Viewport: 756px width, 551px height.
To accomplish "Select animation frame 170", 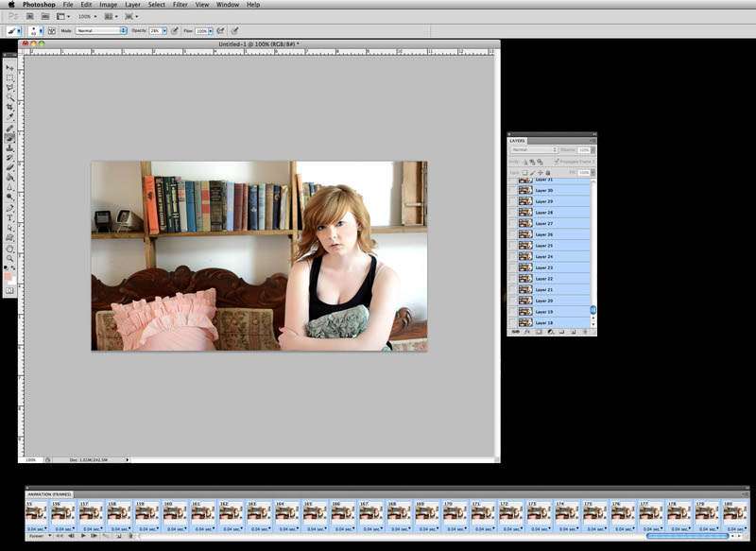I will 455,516.
